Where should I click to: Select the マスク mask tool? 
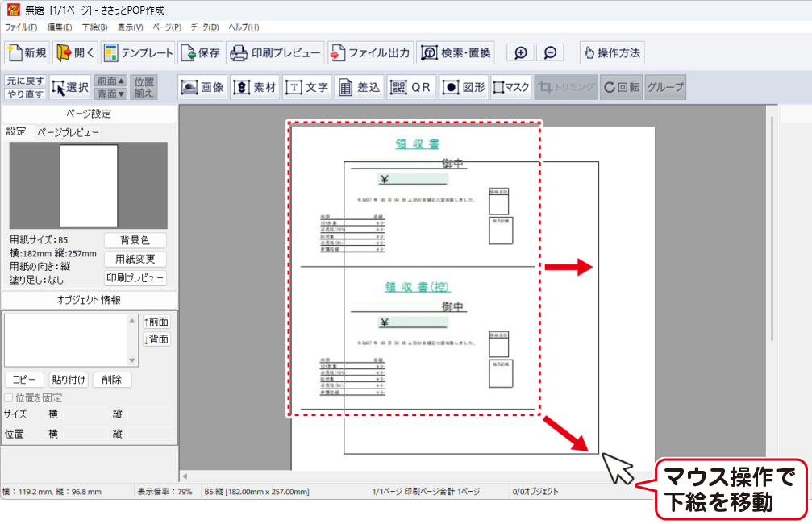point(511,87)
